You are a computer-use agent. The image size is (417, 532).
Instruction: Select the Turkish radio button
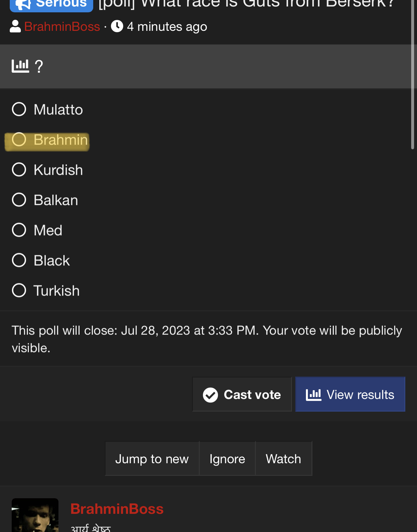click(x=19, y=290)
